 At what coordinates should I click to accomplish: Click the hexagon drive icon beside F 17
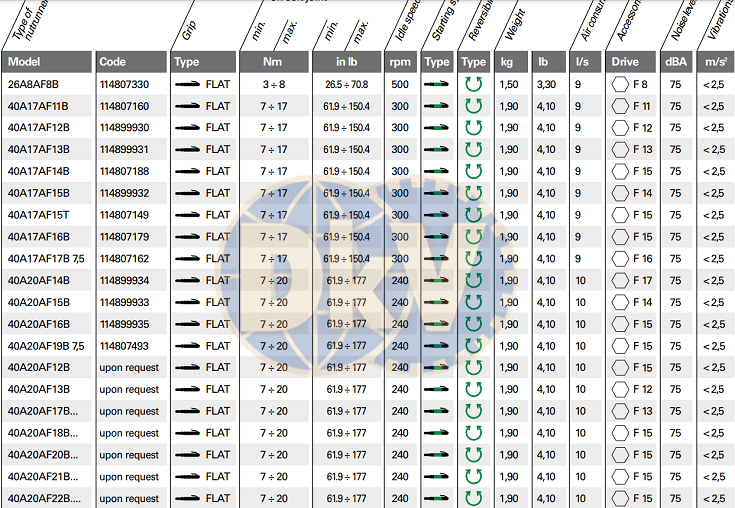click(x=620, y=281)
